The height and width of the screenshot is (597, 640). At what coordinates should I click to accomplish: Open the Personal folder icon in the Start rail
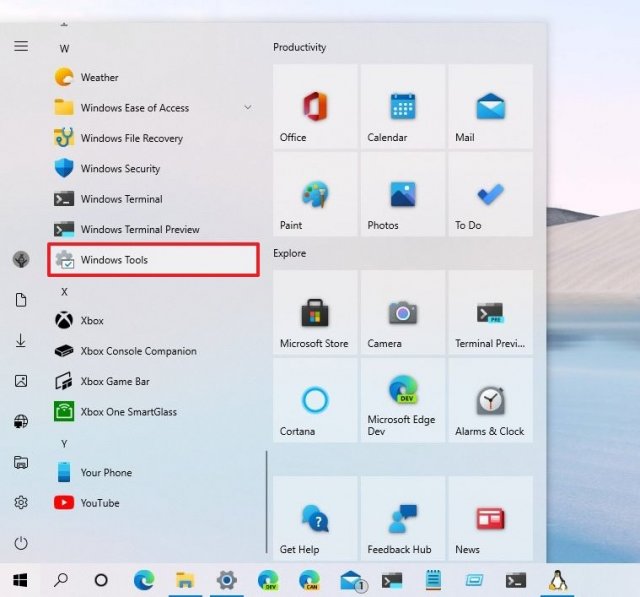[x=21, y=462]
